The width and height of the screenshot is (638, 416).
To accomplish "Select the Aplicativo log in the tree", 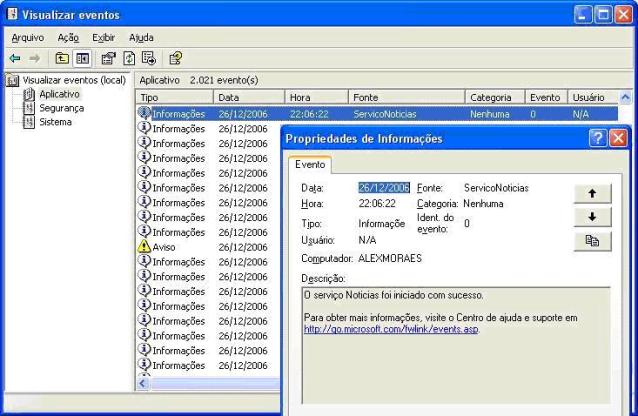I will [x=59, y=94].
